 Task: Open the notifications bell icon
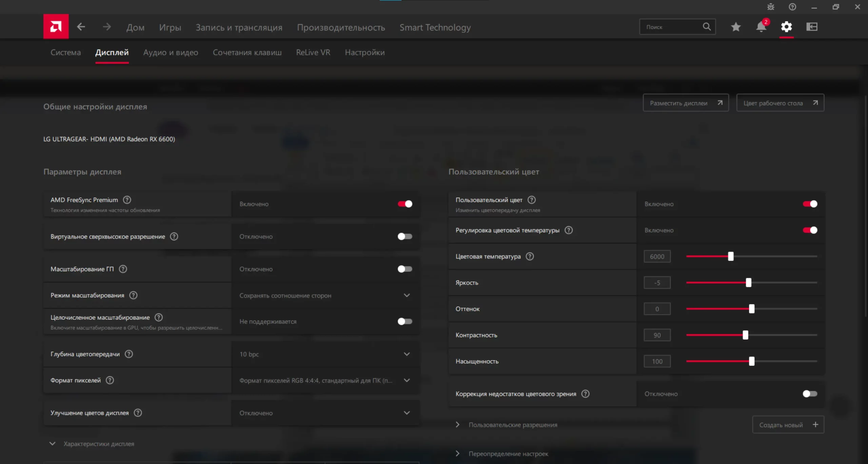(x=761, y=27)
